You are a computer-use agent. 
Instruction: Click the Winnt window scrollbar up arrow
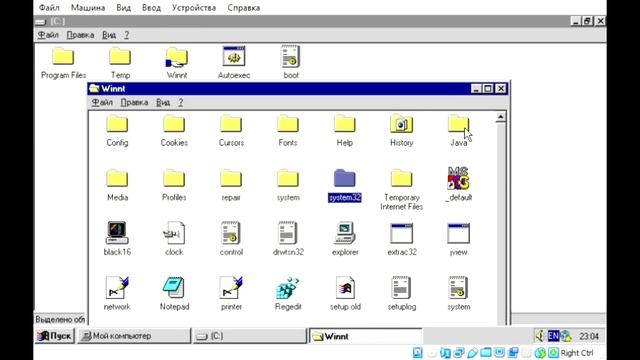pyautogui.click(x=500, y=117)
